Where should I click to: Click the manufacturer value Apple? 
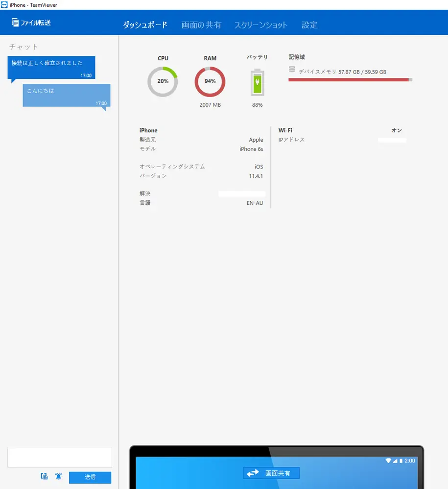point(256,140)
